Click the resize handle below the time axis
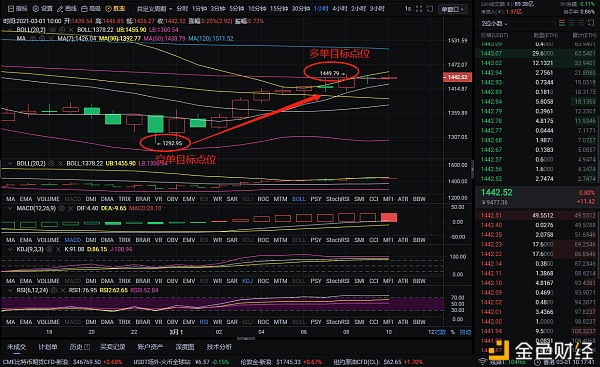Image resolution: width=600 pixels, height=367 pixels. pos(246,338)
